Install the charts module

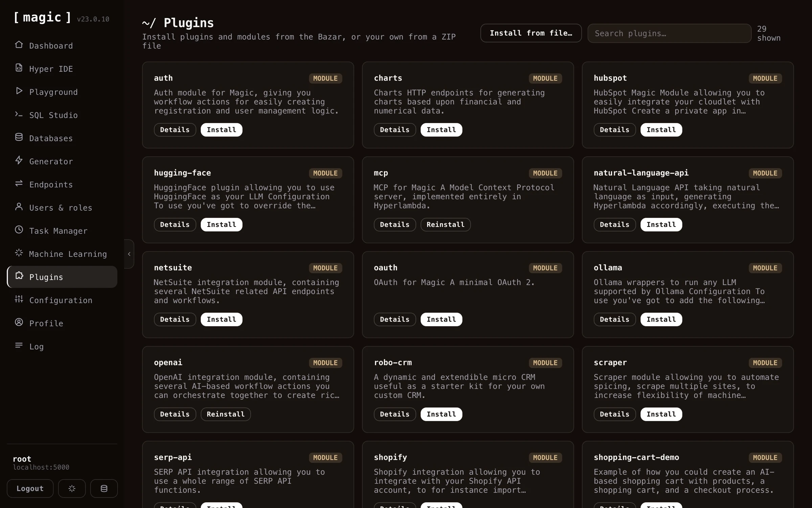point(441,130)
